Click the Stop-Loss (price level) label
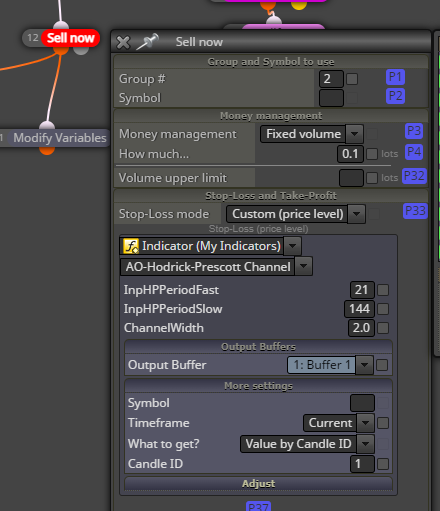The height and width of the screenshot is (511, 440). click(x=258, y=229)
